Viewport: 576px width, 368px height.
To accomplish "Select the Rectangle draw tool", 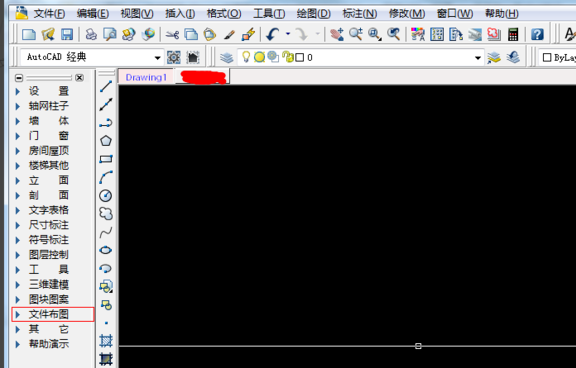I will [x=106, y=159].
